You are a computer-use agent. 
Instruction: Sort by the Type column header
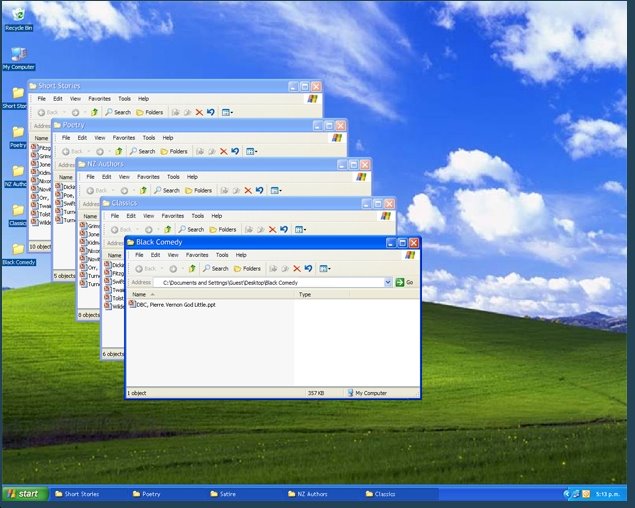(x=322, y=295)
